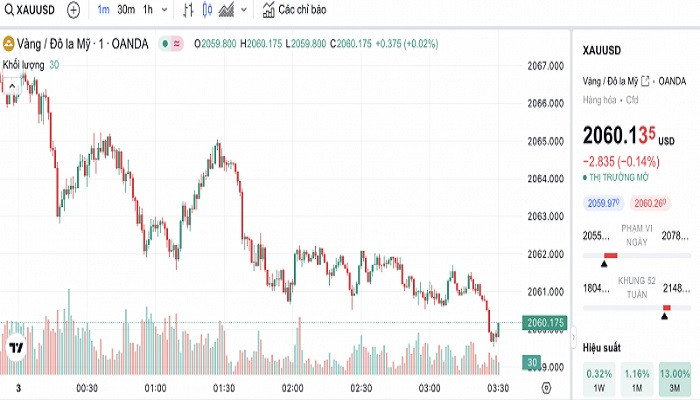700x400 pixels.
Task: Switch to the 30m timeframe
Action: click(x=126, y=10)
